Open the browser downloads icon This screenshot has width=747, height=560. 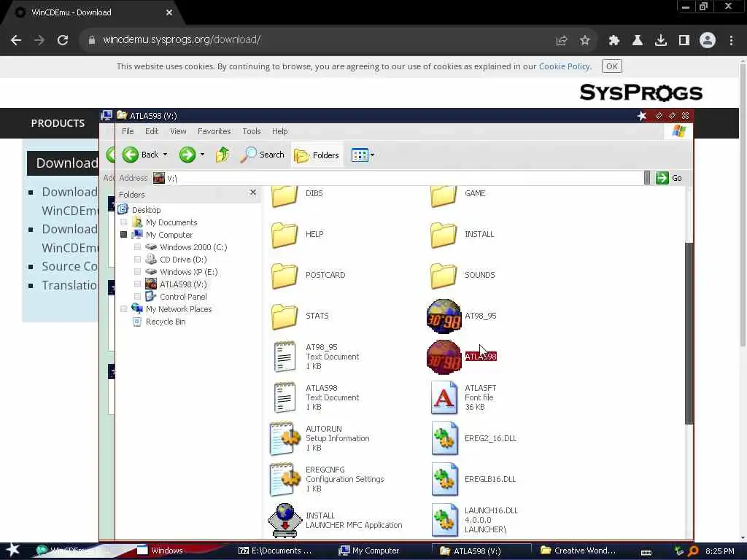pos(660,41)
